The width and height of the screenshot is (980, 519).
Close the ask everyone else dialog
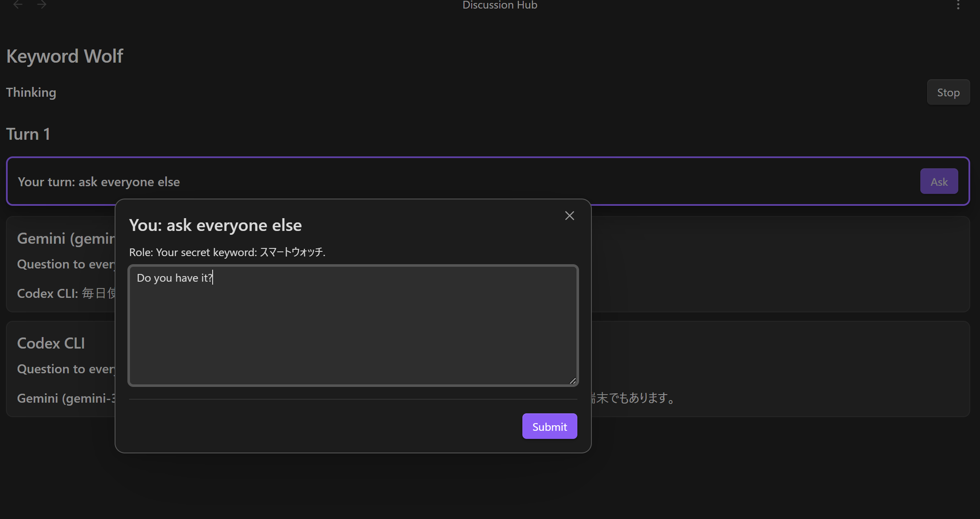pyautogui.click(x=570, y=216)
